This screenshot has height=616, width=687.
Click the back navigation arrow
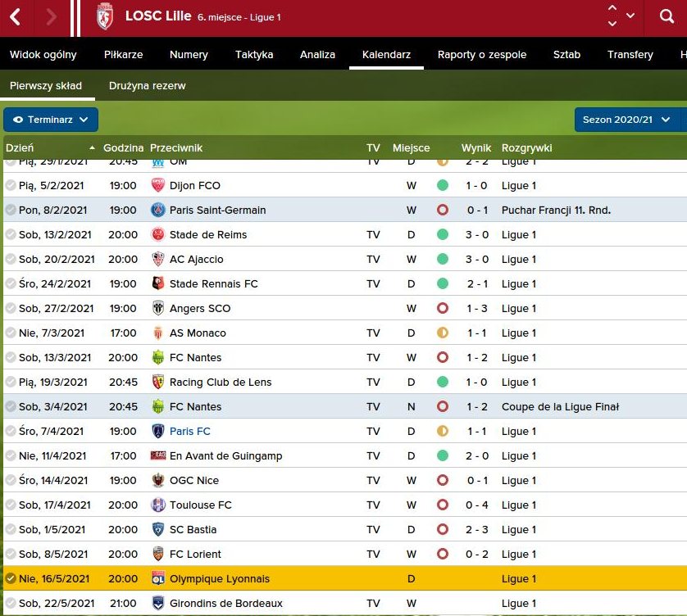click(16, 17)
